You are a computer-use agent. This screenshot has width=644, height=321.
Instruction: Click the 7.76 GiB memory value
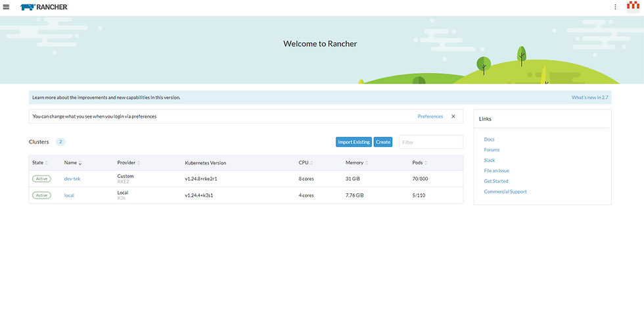pyautogui.click(x=354, y=195)
